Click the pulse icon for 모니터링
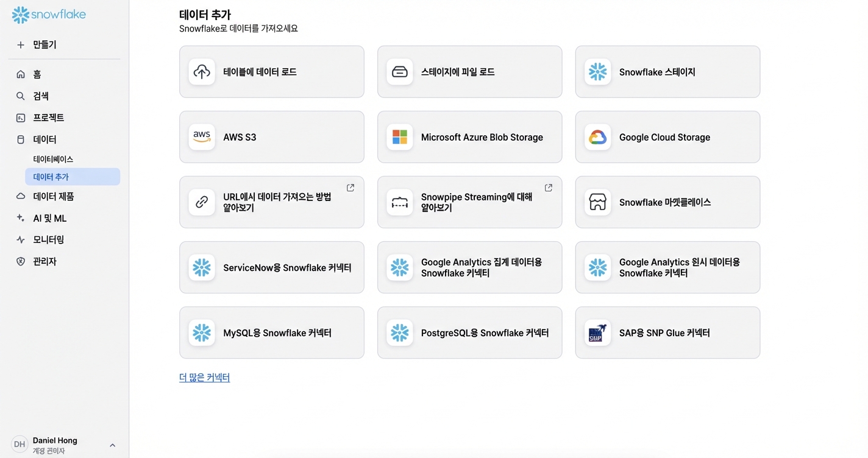 tap(21, 240)
